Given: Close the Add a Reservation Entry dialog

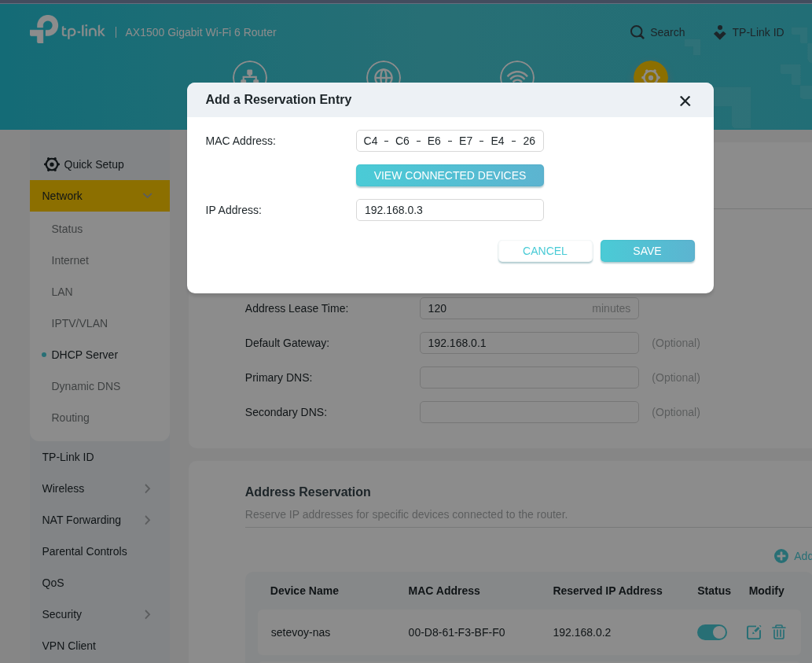Looking at the screenshot, I should [685, 101].
